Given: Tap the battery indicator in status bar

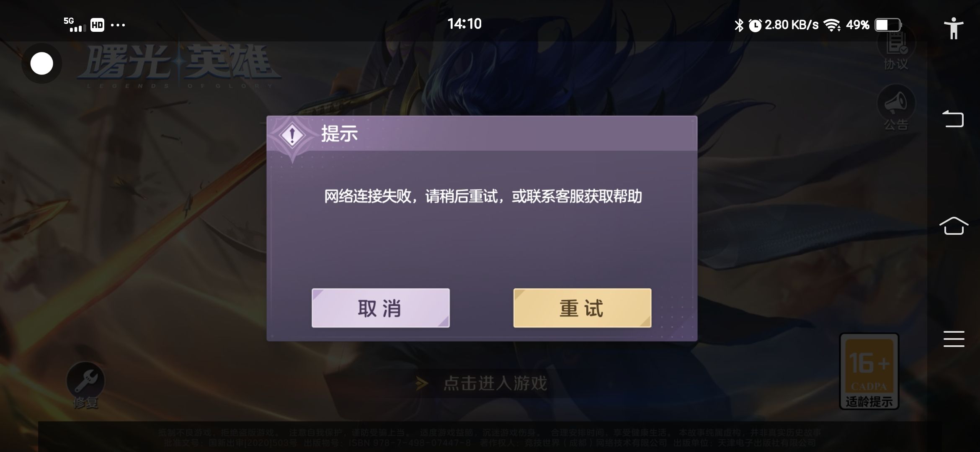Looking at the screenshot, I should (x=888, y=25).
